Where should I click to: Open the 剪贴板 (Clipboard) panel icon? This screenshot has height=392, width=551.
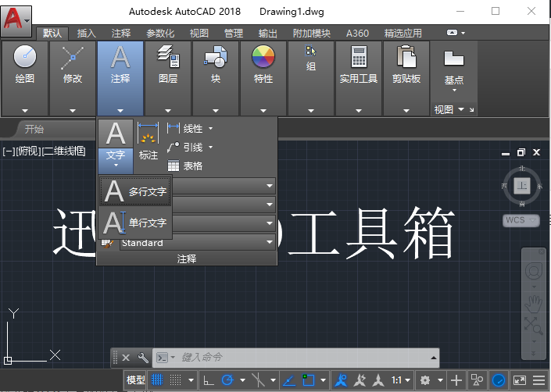(x=406, y=56)
